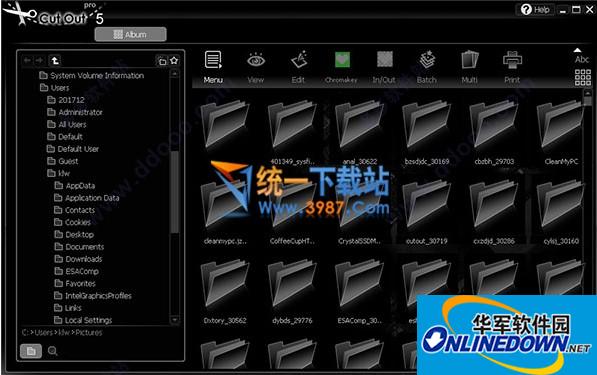Click the folder tree scrollbar thumb
The height and width of the screenshot is (375, 597).
click(x=174, y=191)
